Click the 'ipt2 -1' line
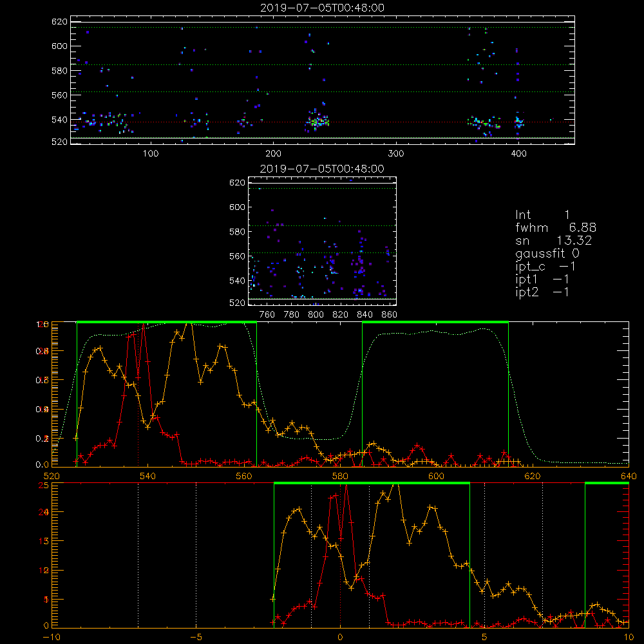Viewport: 644px width, 644px height. click(542, 292)
